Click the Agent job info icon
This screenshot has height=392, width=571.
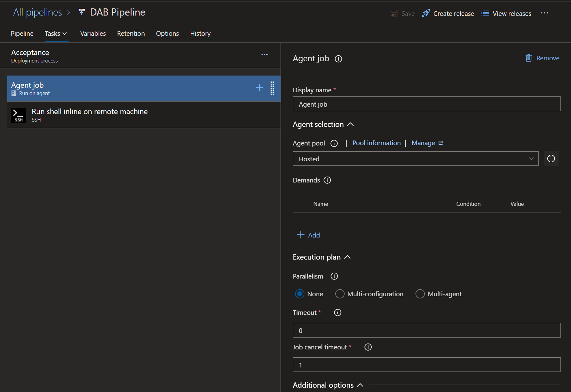[x=338, y=59]
